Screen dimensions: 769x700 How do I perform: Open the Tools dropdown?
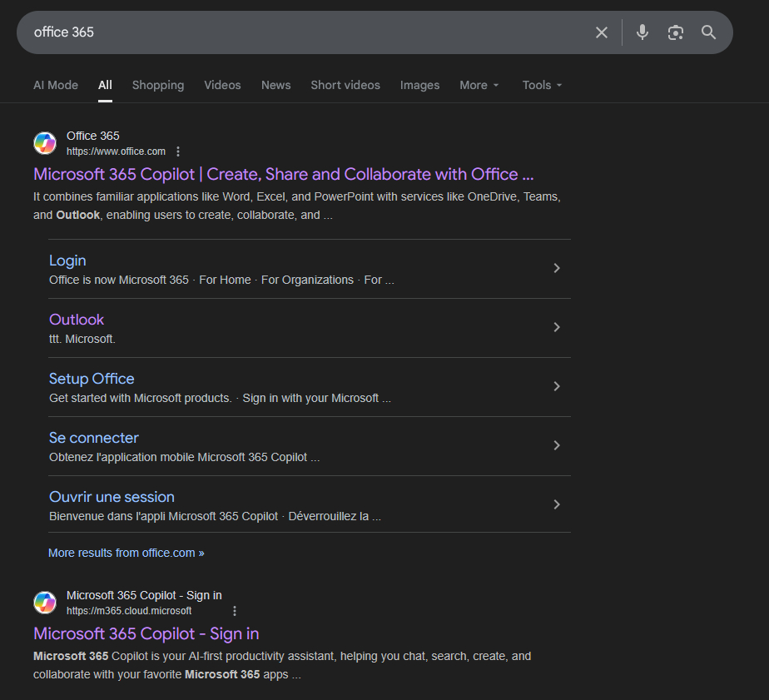[542, 85]
